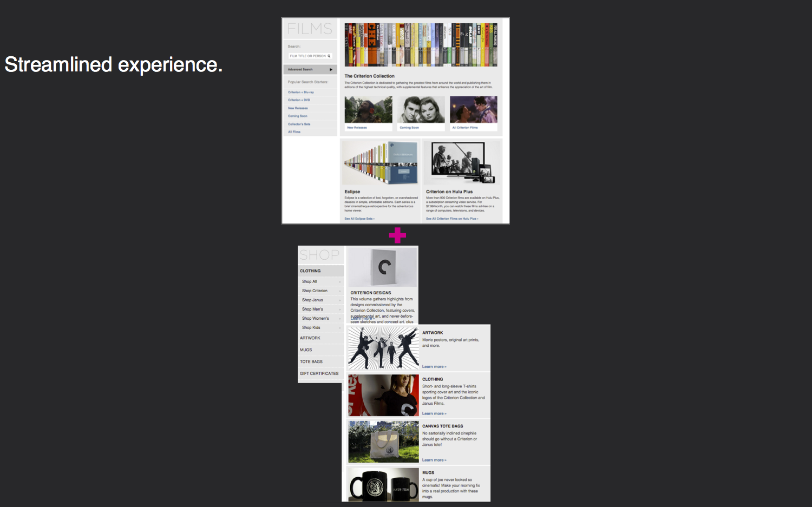Follow See All Criterion Films on Hulu Plus
Screen dimensions: 812x507
[x=452, y=219]
